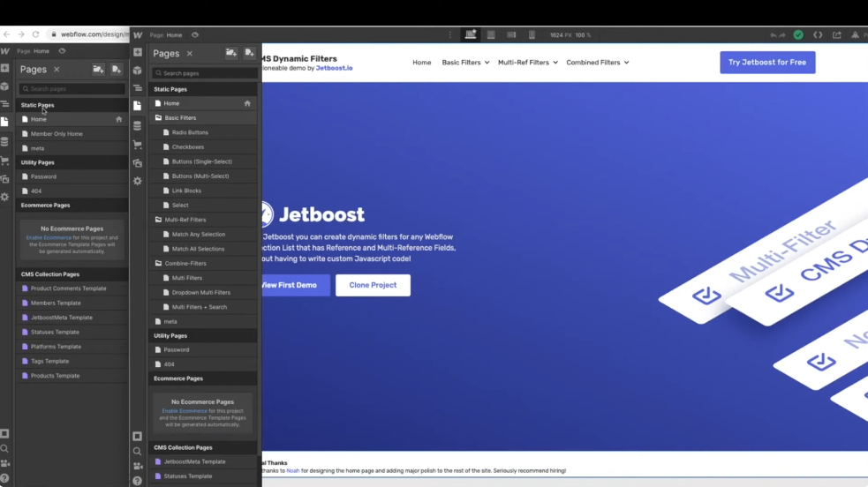Open help question mark in left sidebar
The image size is (868, 487).
pyautogui.click(x=5, y=478)
